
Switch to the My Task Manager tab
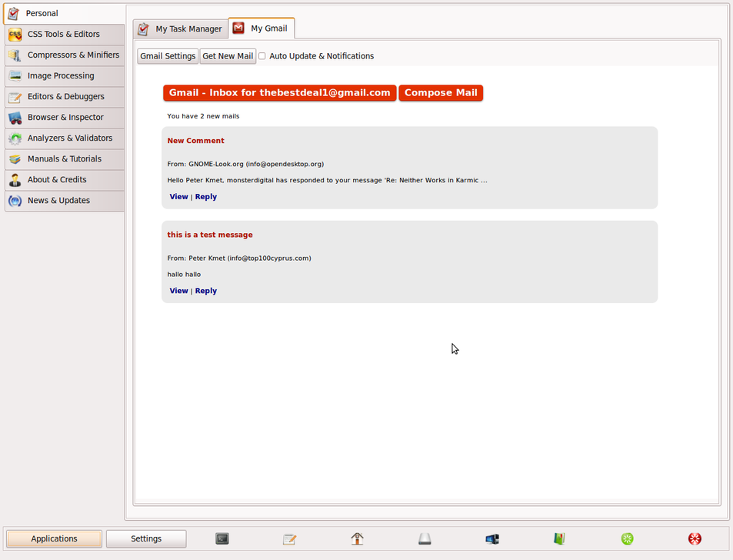(181, 29)
